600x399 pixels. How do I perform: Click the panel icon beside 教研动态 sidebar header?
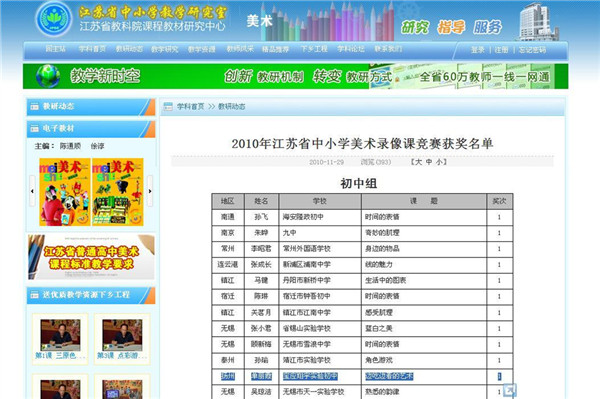click(x=34, y=106)
